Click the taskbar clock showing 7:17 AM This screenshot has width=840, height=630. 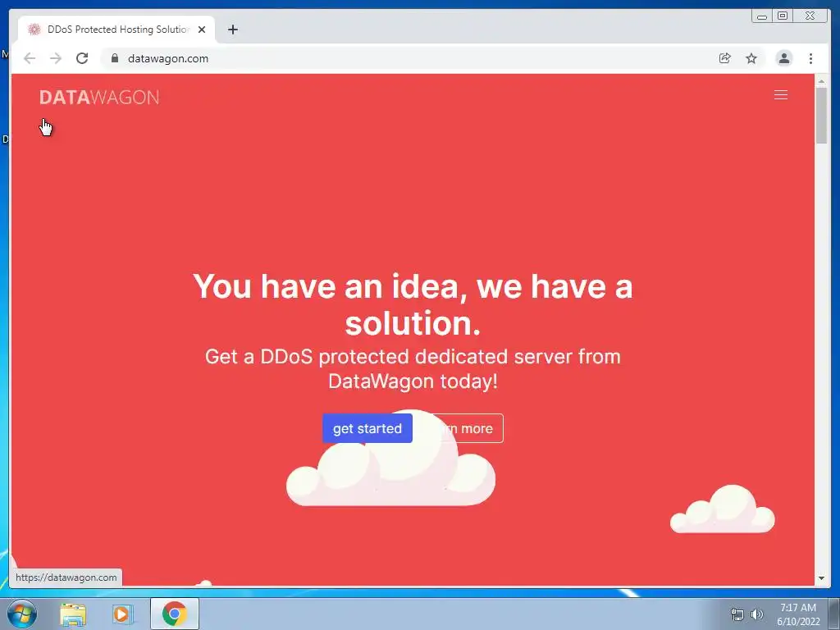798,614
